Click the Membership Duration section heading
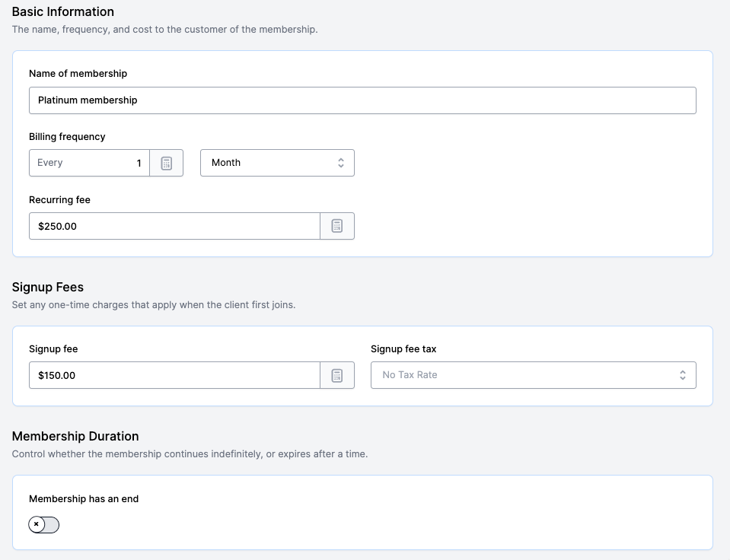730x560 pixels. (x=75, y=437)
